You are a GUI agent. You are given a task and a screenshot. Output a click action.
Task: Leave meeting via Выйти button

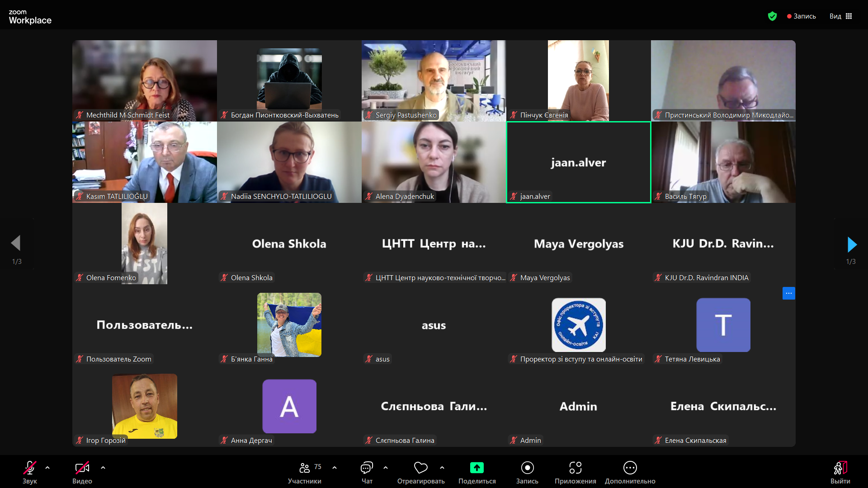[x=840, y=468]
